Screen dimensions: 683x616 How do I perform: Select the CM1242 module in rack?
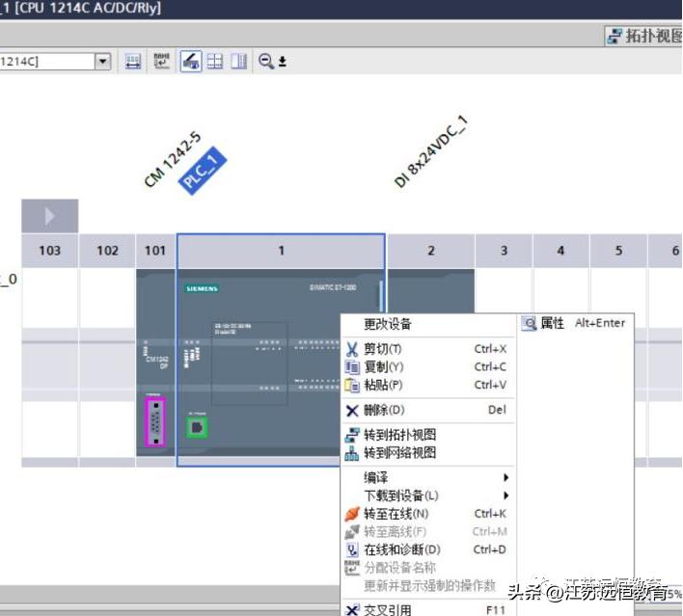[155, 362]
